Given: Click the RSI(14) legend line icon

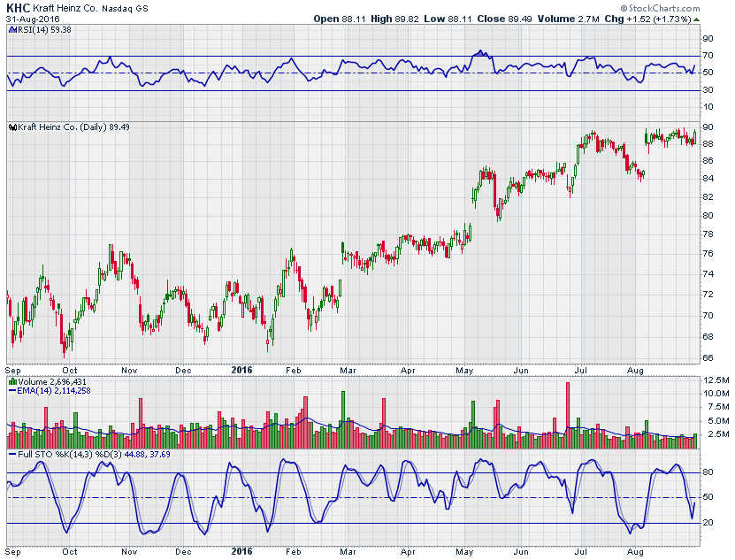Looking at the screenshot, I should click(11, 29).
